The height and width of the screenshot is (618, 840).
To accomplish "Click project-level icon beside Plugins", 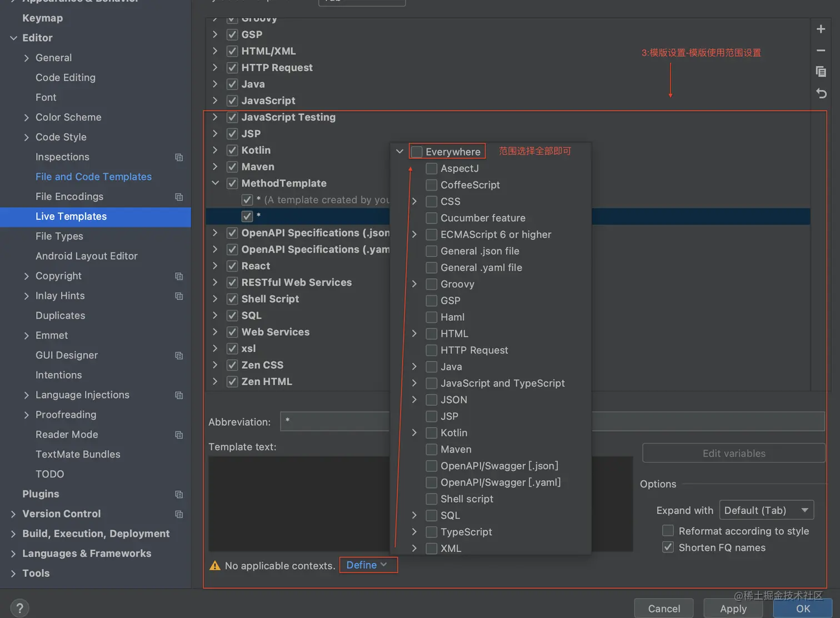I will click(179, 494).
